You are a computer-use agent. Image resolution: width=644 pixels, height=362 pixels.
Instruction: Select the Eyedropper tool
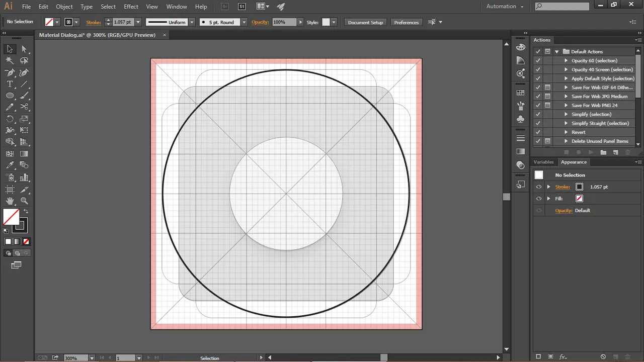coord(10,165)
